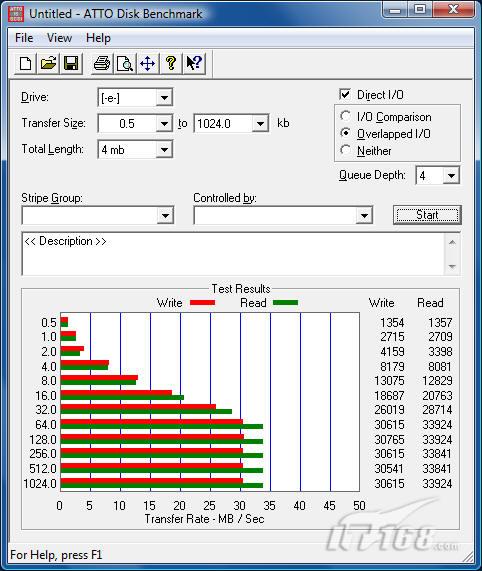Open Print Preview magnifier icon
Image resolution: width=482 pixels, height=571 pixels.
[x=125, y=63]
